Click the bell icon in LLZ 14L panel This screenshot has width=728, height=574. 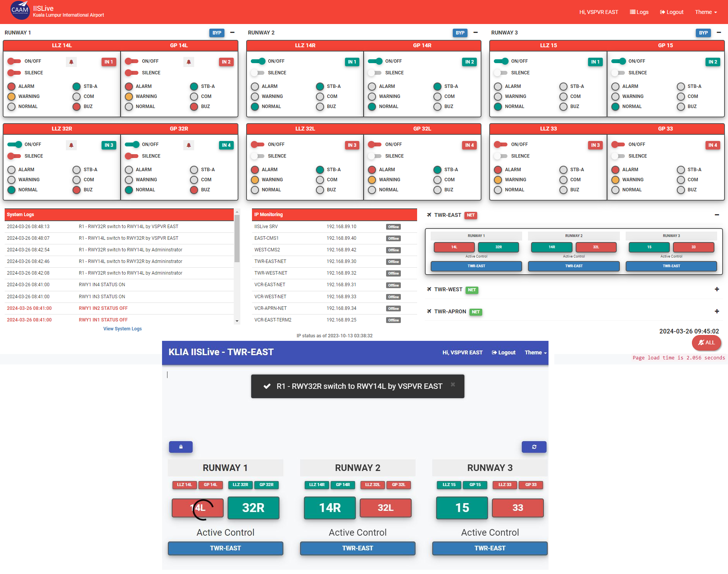click(71, 62)
